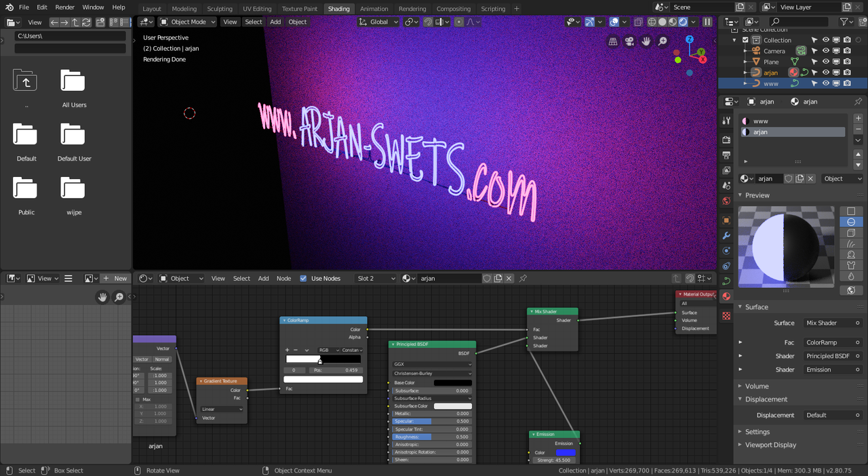
Task: Select the www material slot
Action: point(793,121)
